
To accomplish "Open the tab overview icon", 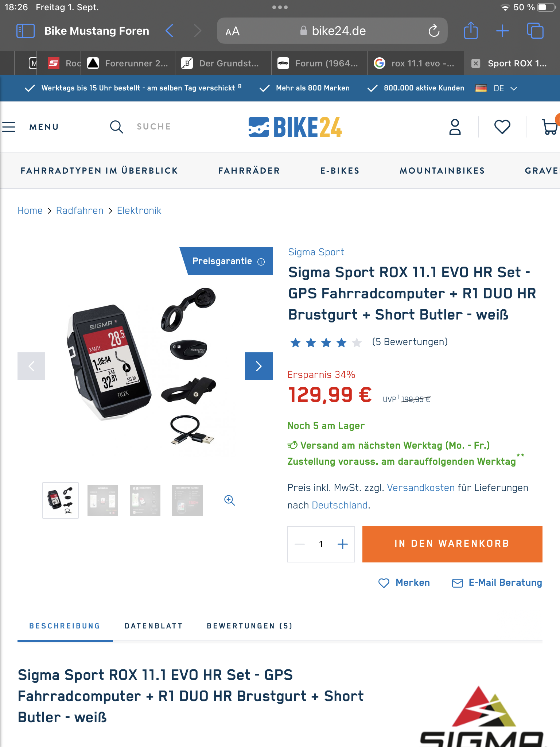I will pyautogui.click(x=535, y=31).
